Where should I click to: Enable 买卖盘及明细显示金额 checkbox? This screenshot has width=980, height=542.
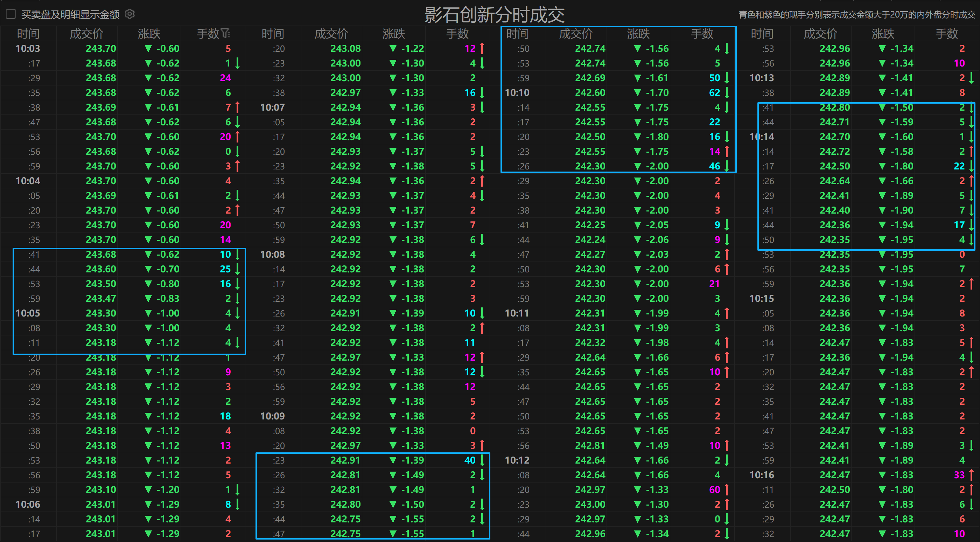[x=10, y=14]
